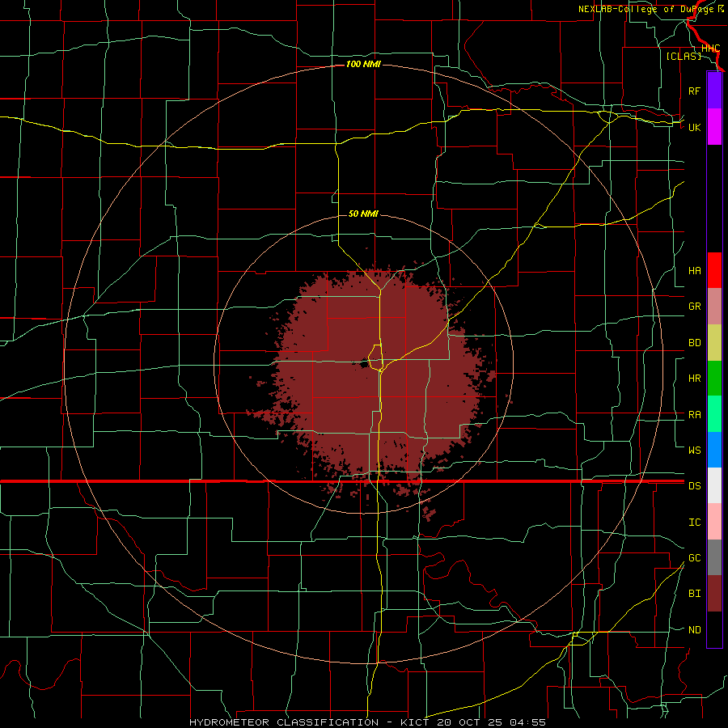Click the HA red legend swatch
Image resolution: width=728 pixels, height=728 pixels.
[x=714, y=270]
